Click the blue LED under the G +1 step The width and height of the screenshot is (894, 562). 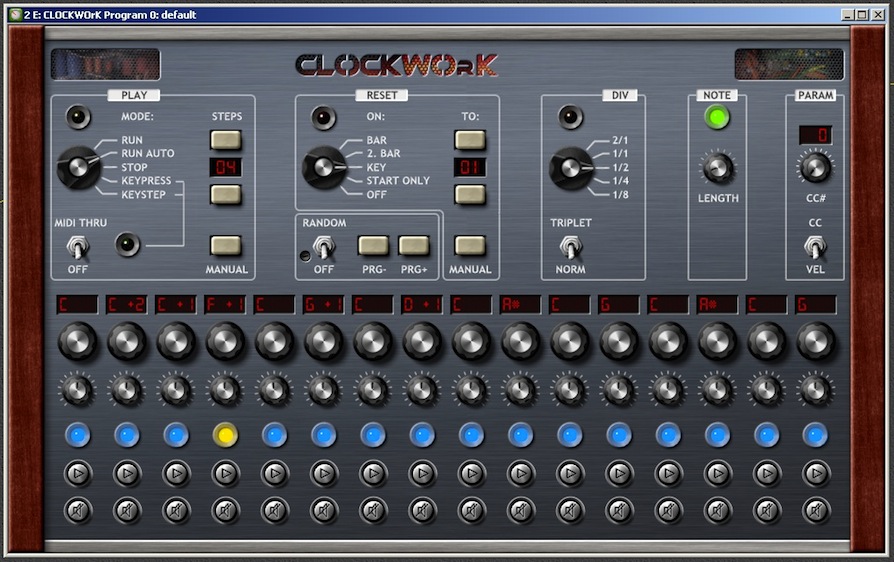(323, 435)
